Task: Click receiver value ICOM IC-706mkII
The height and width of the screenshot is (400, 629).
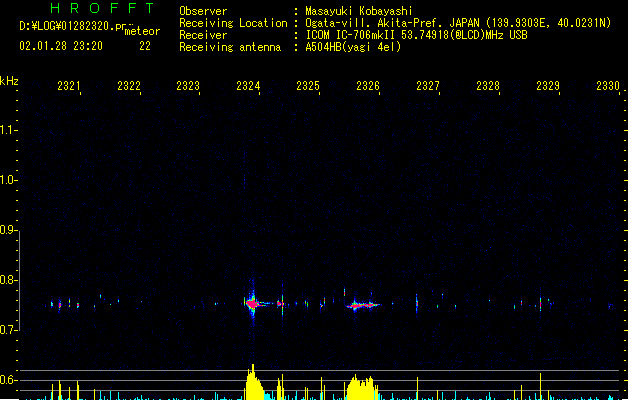Action: coord(351,35)
